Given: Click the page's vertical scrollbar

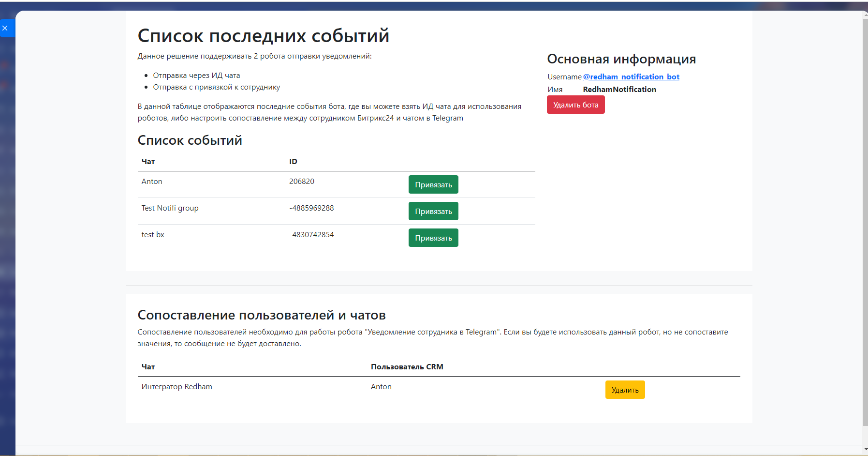Looking at the screenshot, I should pyautogui.click(x=865, y=218).
